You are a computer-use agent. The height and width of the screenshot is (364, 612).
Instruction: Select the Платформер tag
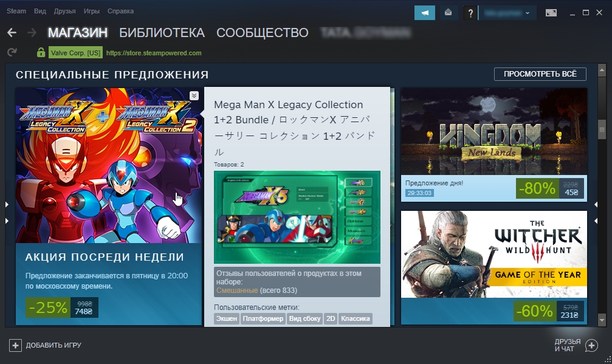pyautogui.click(x=263, y=319)
